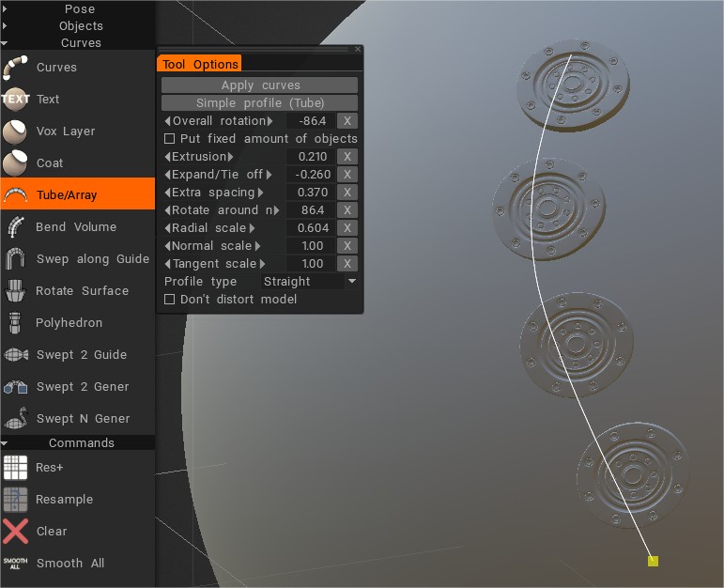Click the yellow curve end point

tap(653, 561)
